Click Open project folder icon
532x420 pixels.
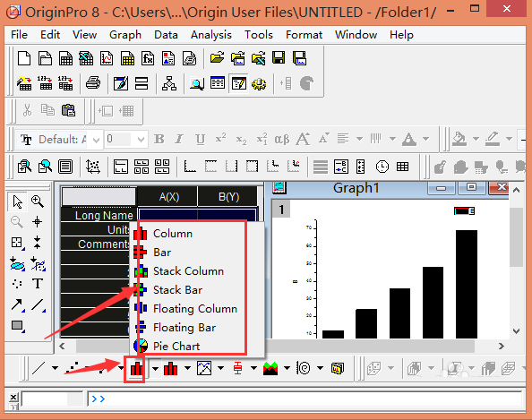(217, 58)
